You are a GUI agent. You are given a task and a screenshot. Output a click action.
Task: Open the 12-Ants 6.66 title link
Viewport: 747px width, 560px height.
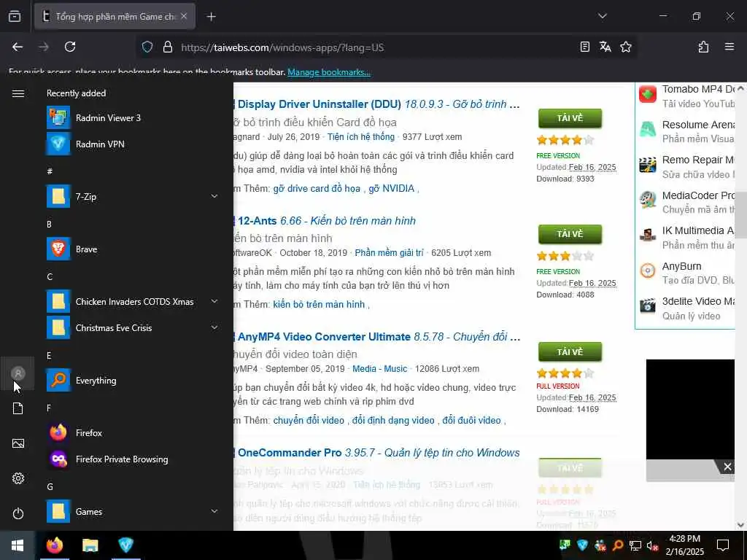click(x=326, y=221)
